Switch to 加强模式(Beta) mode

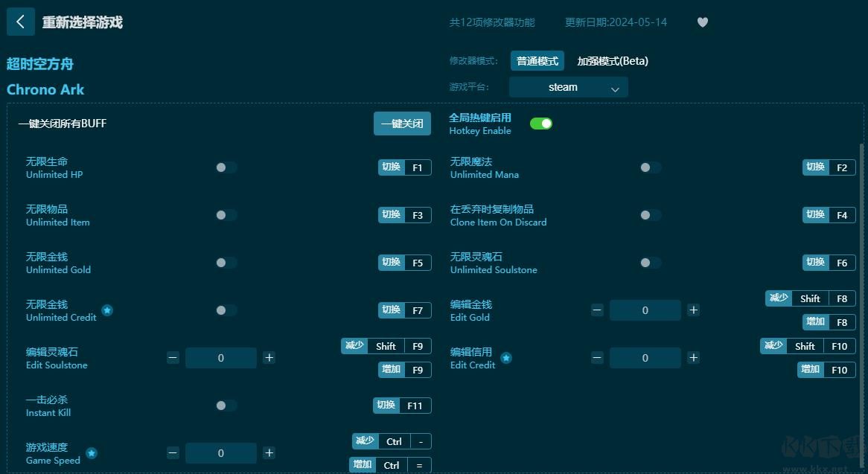coord(611,60)
